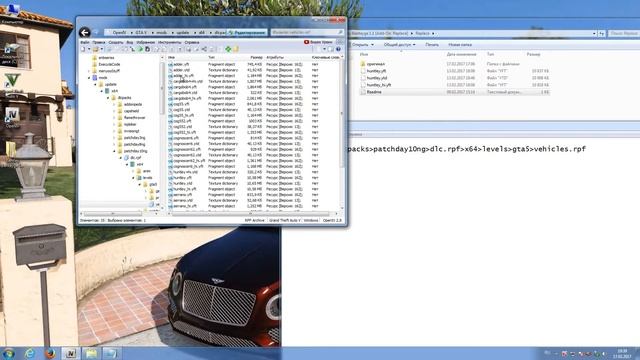640x360 pixels.
Task: Click the search magnifier icon in OpenIV
Action: [340, 32]
